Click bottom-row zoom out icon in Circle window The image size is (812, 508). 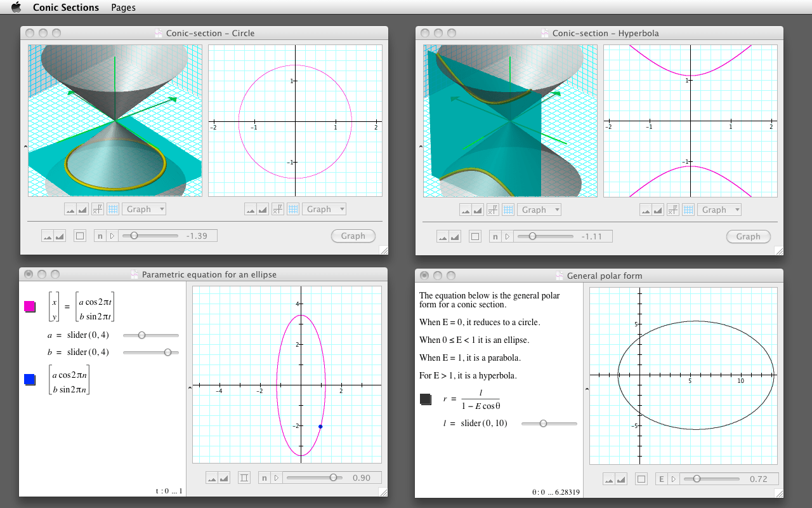pyautogui.click(x=48, y=236)
